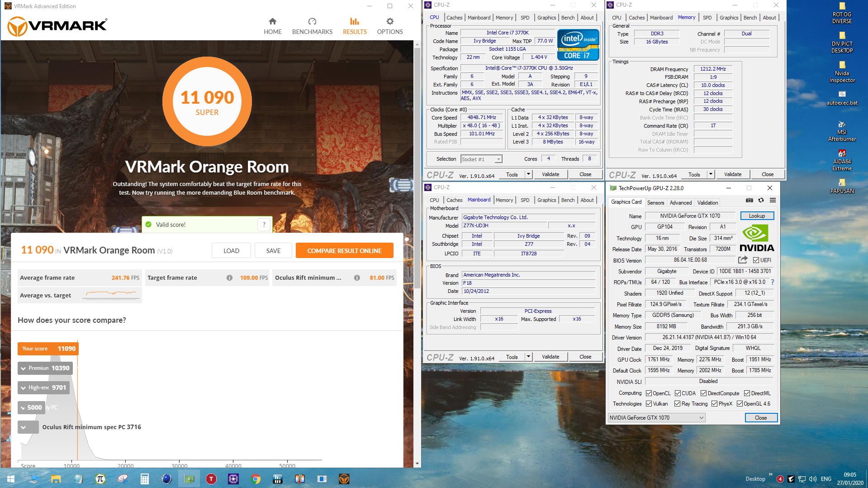Switch to Validation tab in GPU-Z
Image resolution: width=868 pixels, height=488 pixels.
point(707,203)
